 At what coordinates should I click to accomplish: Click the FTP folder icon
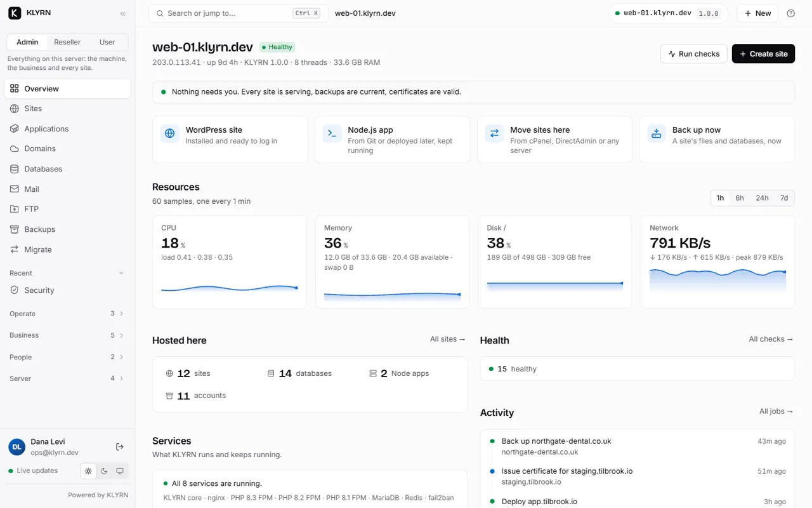point(15,209)
